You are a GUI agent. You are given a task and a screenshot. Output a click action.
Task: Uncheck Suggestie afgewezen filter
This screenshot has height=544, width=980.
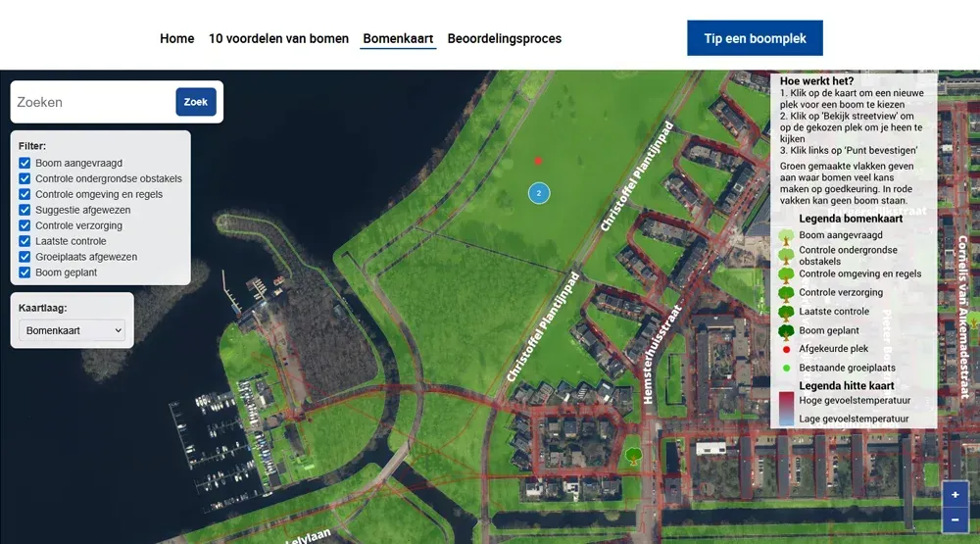[x=24, y=210]
